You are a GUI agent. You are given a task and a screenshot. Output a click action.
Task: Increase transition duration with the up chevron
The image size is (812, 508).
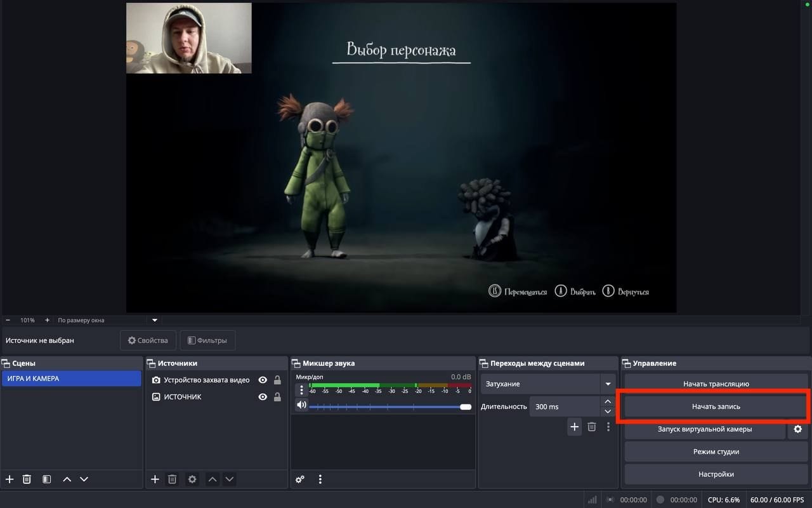click(607, 401)
